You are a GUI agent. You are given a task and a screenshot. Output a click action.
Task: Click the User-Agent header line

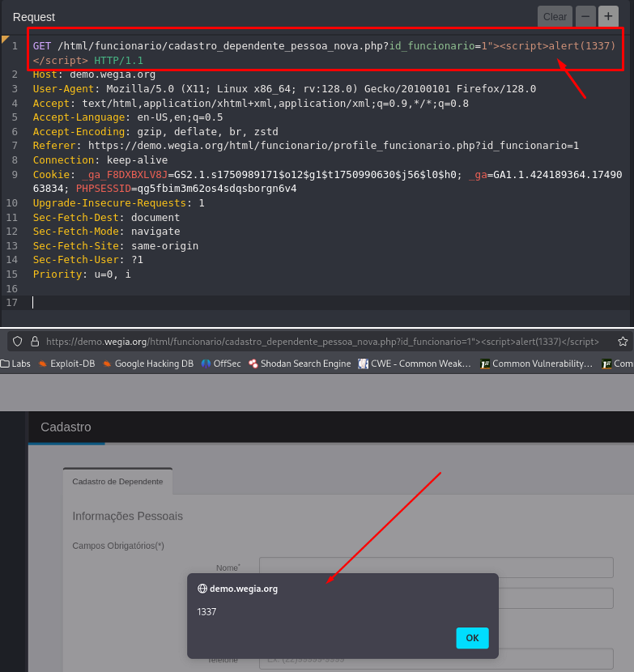284,89
